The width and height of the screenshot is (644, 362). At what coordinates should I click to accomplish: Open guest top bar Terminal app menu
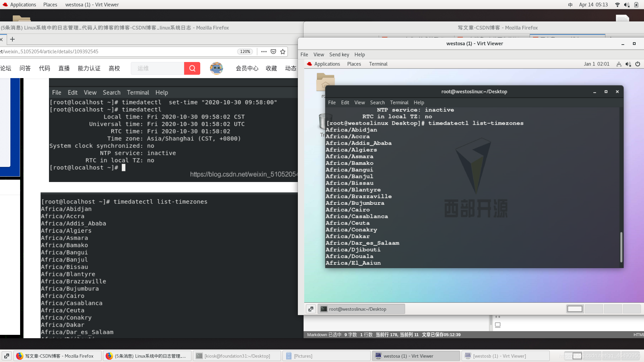[378, 64]
